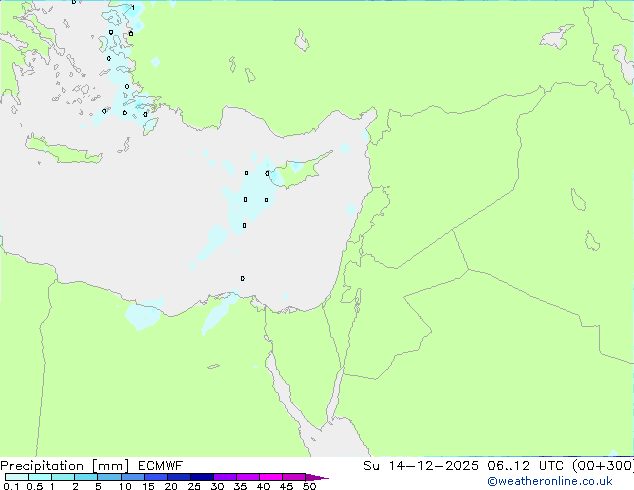634x490 pixels.
Task: Select the 30–35 mm purple legend swatch
Action: pyautogui.click(x=225, y=477)
